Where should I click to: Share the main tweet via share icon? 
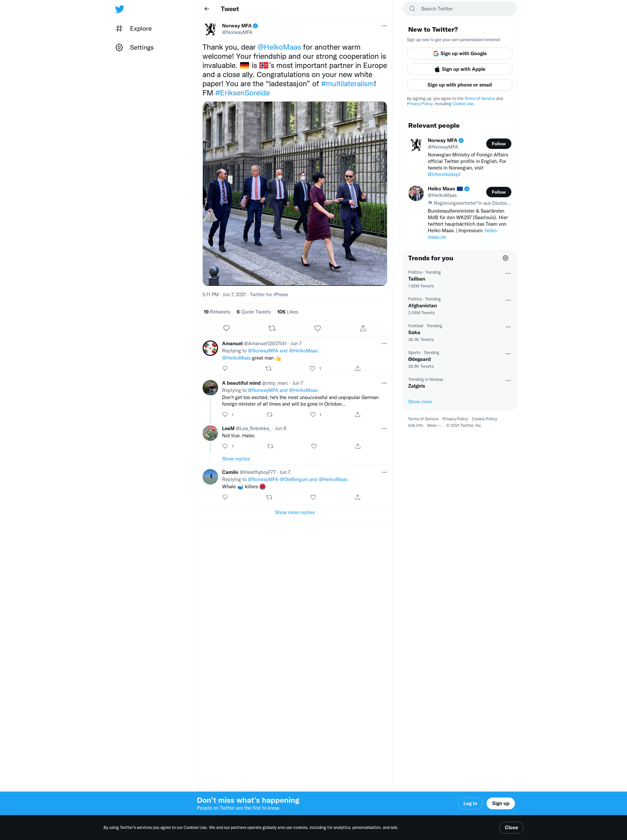(363, 328)
